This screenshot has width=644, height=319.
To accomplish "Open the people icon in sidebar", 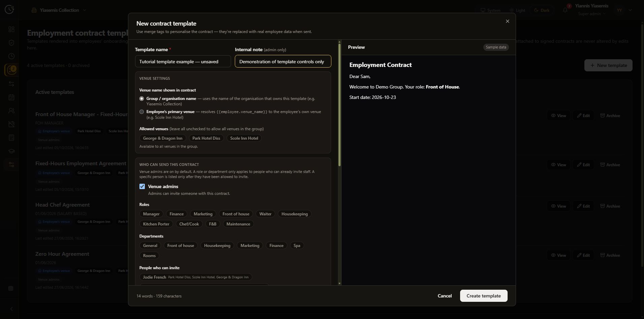I will (11, 111).
